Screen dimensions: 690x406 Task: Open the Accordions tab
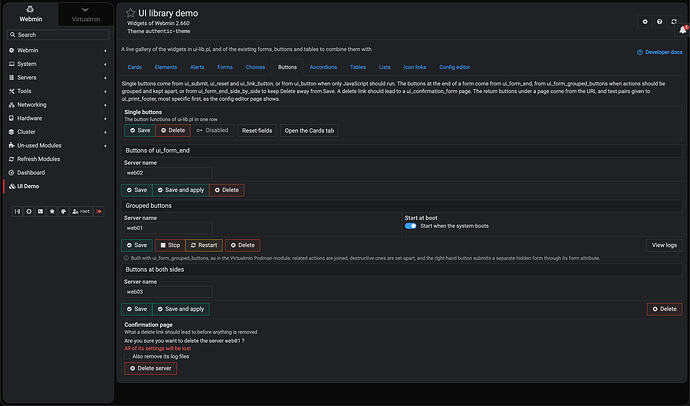(323, 67)
